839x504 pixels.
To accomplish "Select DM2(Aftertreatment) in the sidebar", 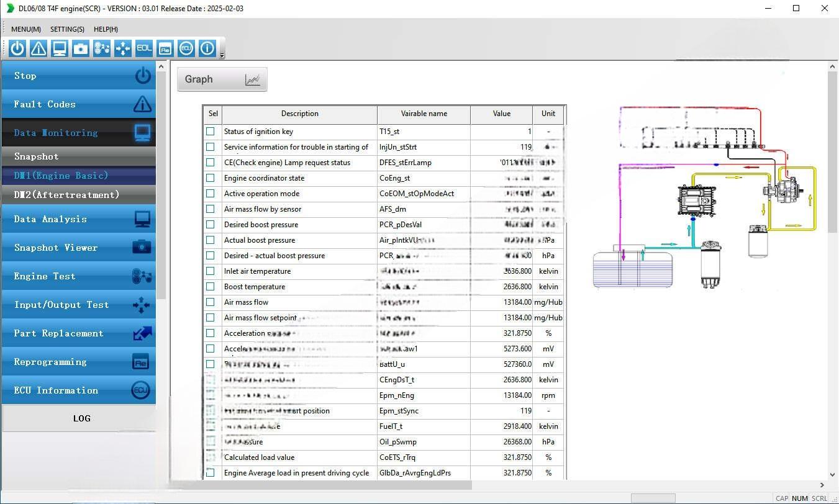I will 66,195.
